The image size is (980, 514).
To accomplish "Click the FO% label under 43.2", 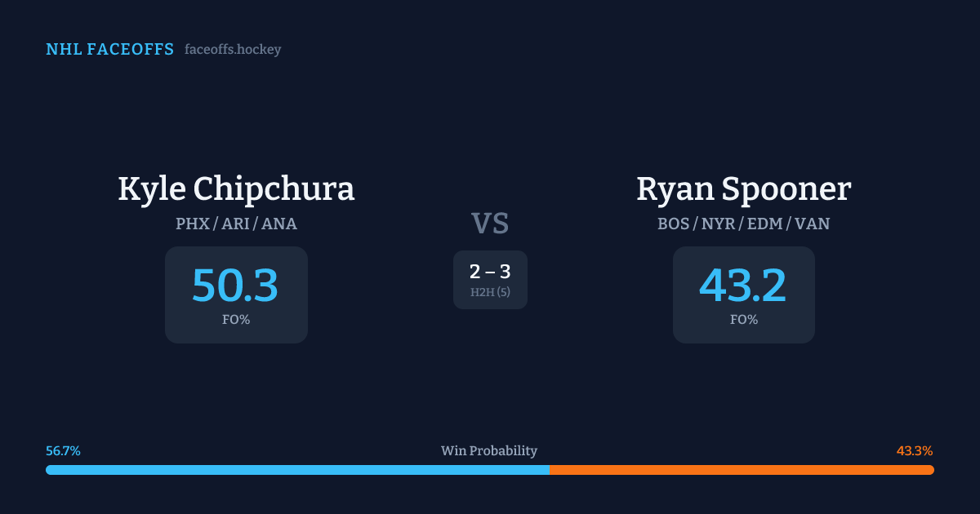I will 743,320.
